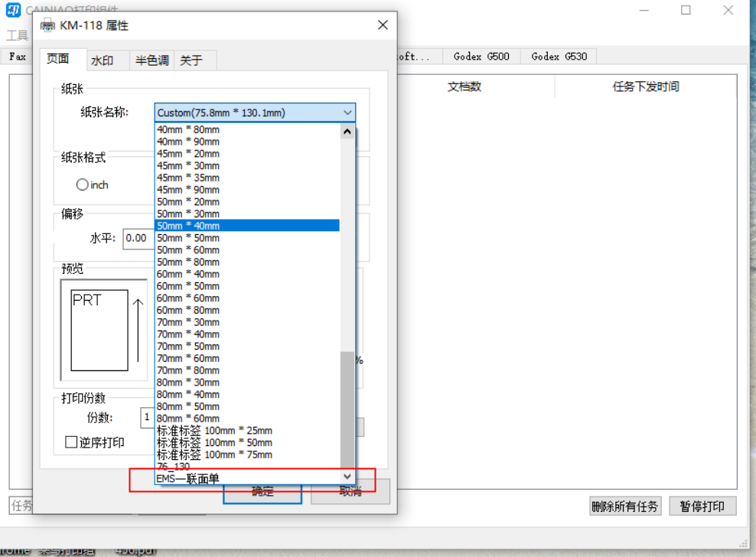
Task: Go to the 关于 tab
Action: 191,60
